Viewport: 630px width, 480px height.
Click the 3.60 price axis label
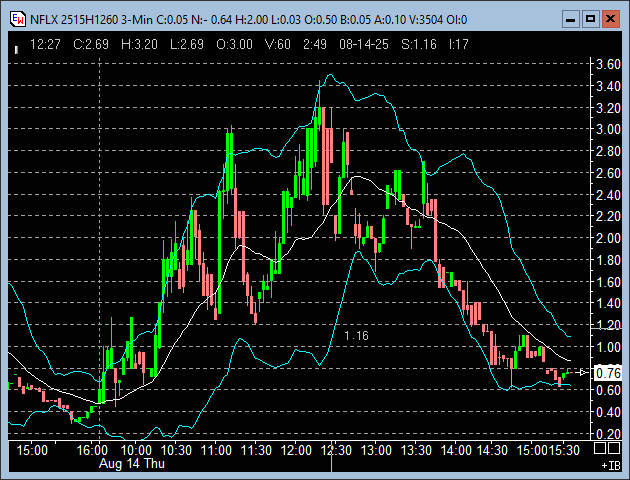pyautogui.click(x=608, y=64)
